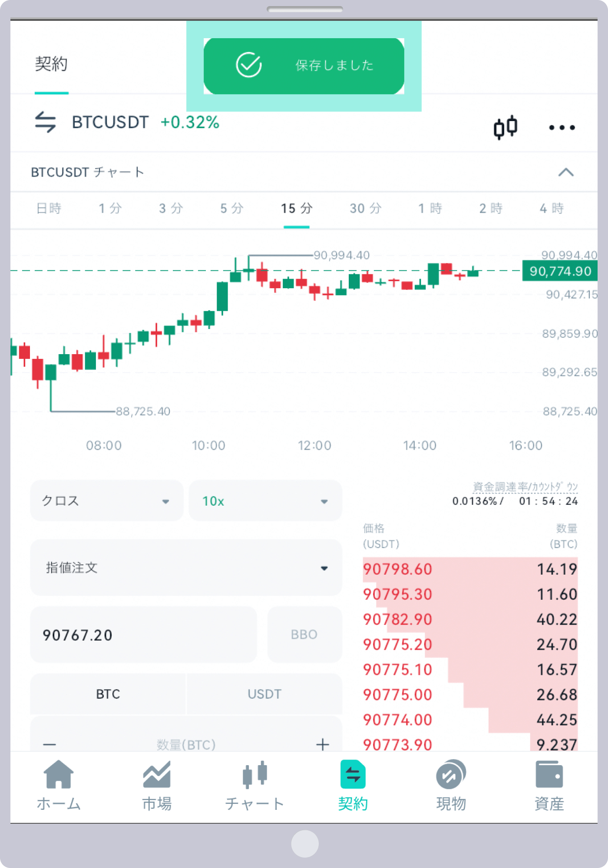This screenshot has height=868, width=608.
Task: Tap the 資金調達率/カウントダウン funding rate link
Action: click(x=525, y=487)
